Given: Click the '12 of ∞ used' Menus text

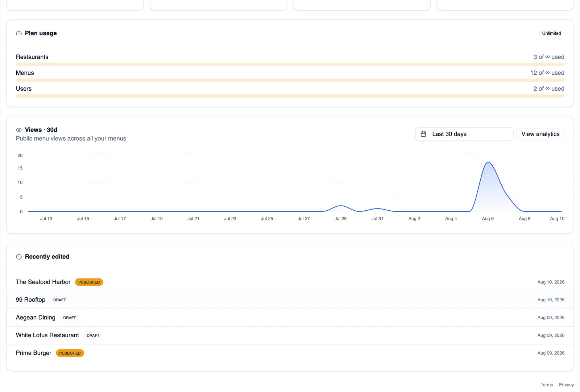Looking at the screenshot, I should 547,73.
